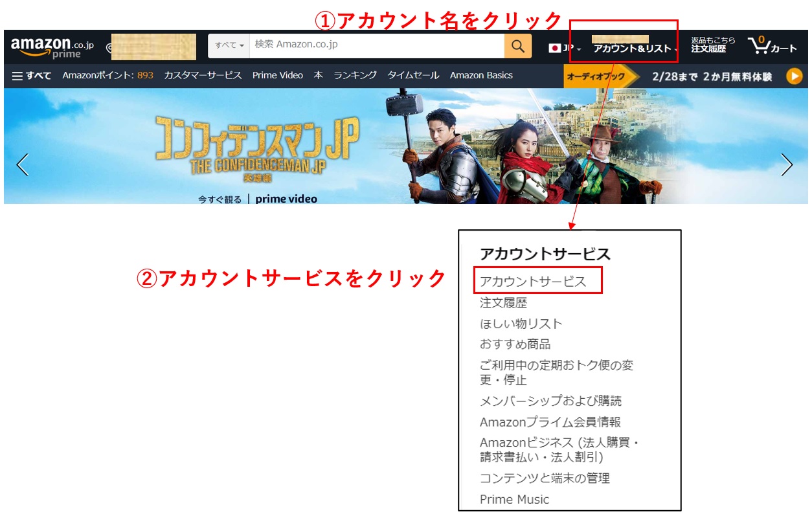The height and width of the screenshot is (516, 812).
Task: Open the すべて hamburger menu
Action: point(32,76)
